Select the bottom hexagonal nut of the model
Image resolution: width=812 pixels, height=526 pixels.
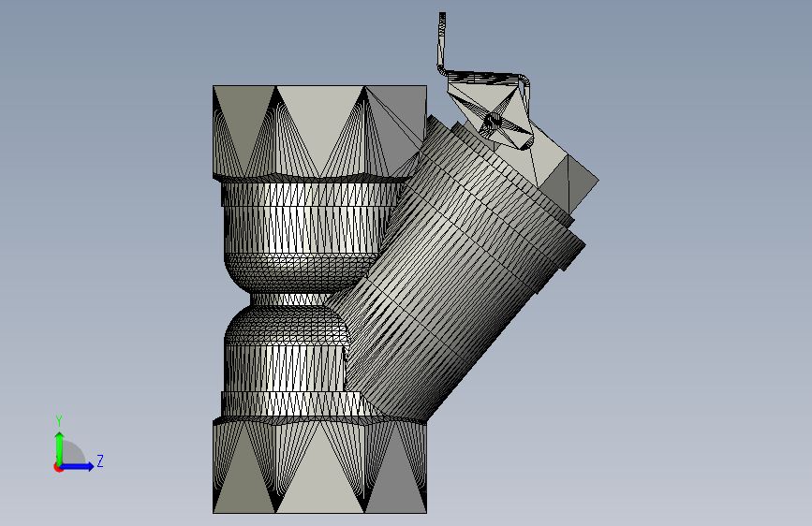(319, 466)
